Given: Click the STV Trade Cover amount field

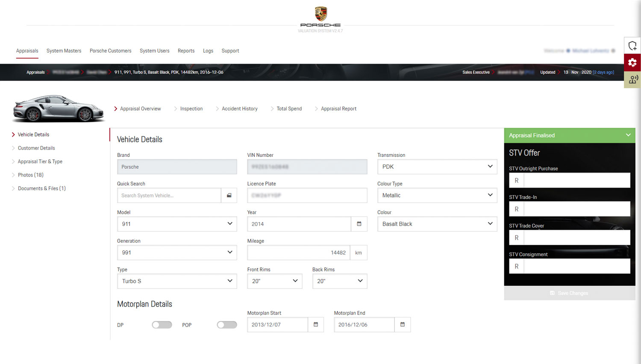Looking at the screenshot, I should 577,238.
